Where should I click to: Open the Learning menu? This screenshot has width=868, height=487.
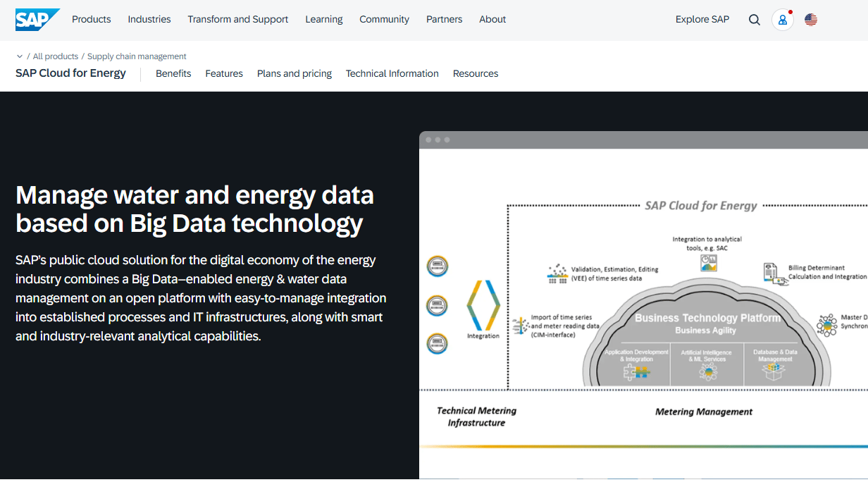coord(324,19)
